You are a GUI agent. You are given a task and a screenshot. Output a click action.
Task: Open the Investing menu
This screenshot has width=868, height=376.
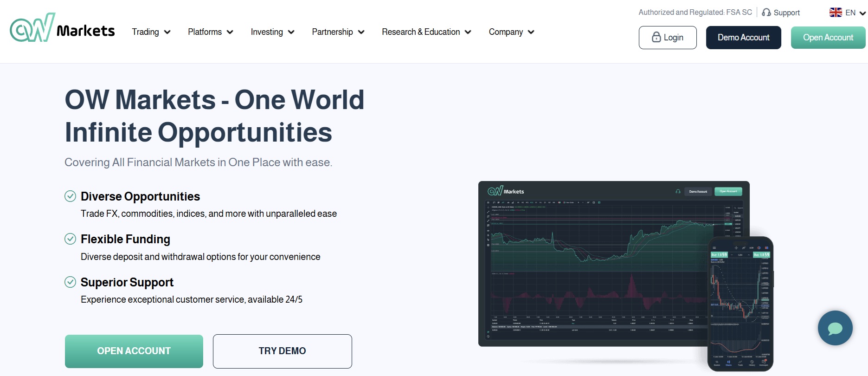273,32
